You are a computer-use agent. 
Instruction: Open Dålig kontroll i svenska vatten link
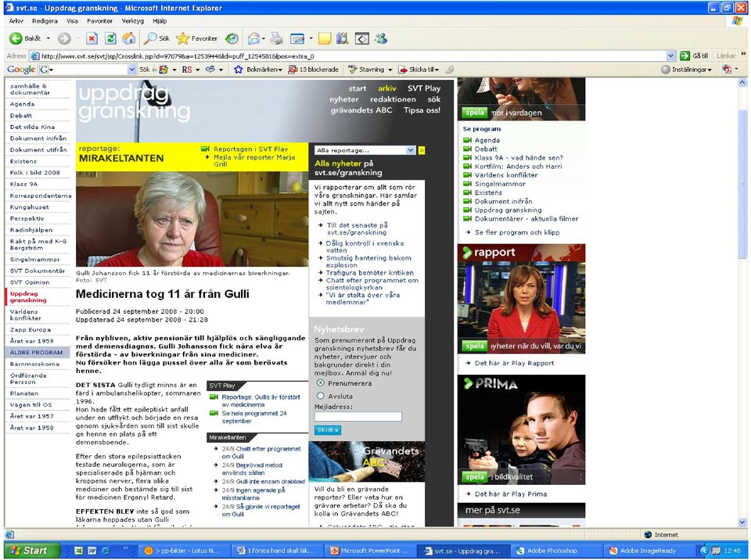(x=365, y=246)
